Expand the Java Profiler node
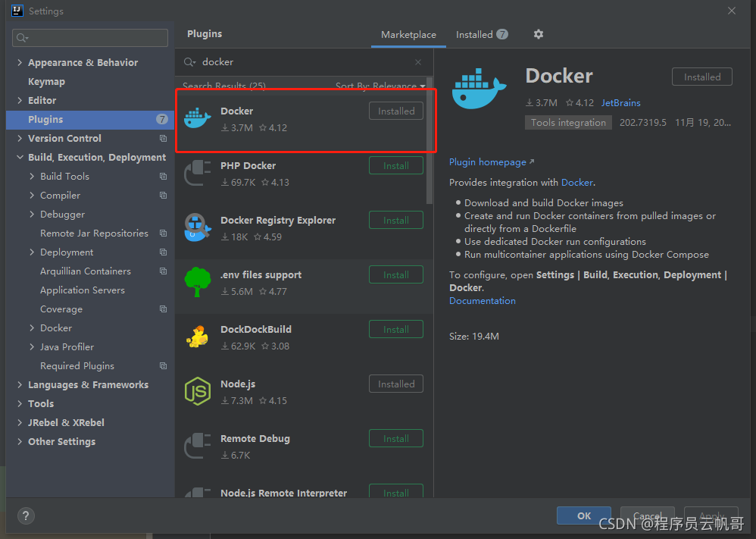The width and height of the screenshot is (756, 539). tap(32, 347)
